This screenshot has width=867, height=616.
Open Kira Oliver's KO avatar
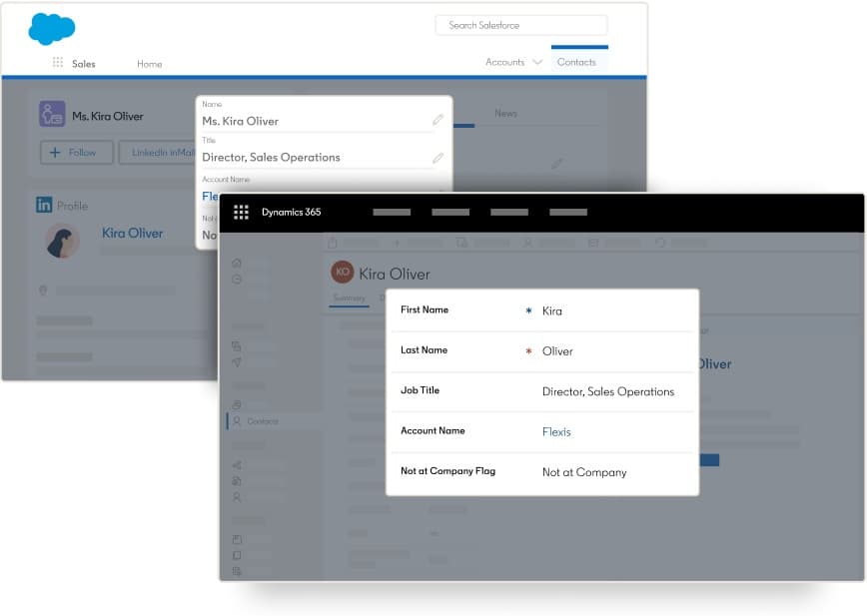click(344, 272)
